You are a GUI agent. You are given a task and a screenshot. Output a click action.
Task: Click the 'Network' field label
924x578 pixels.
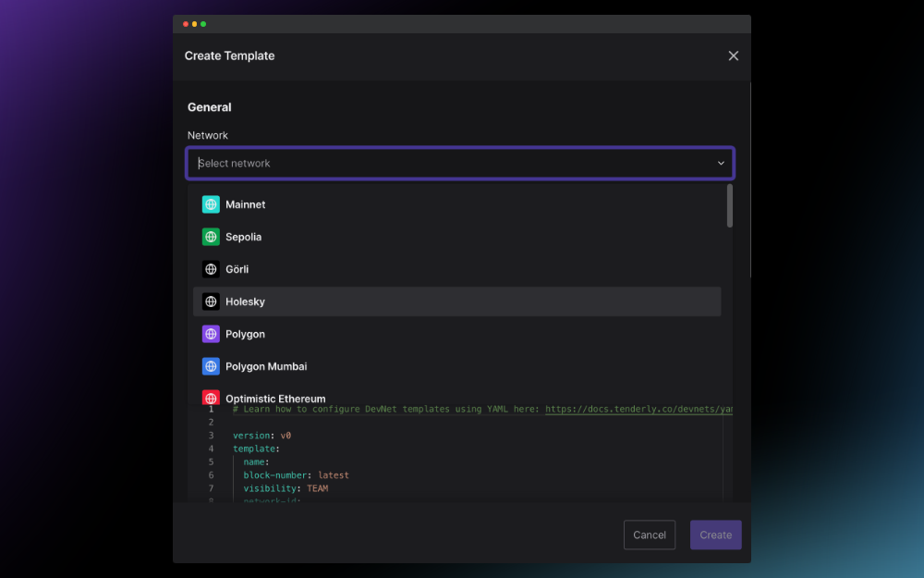click(207, 136)
